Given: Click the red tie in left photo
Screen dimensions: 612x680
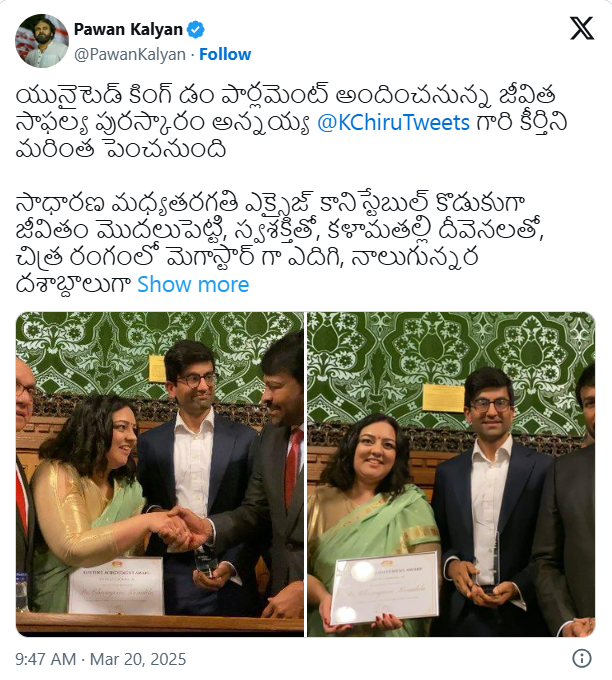Looking at the screenshot, I should (293, 466).
